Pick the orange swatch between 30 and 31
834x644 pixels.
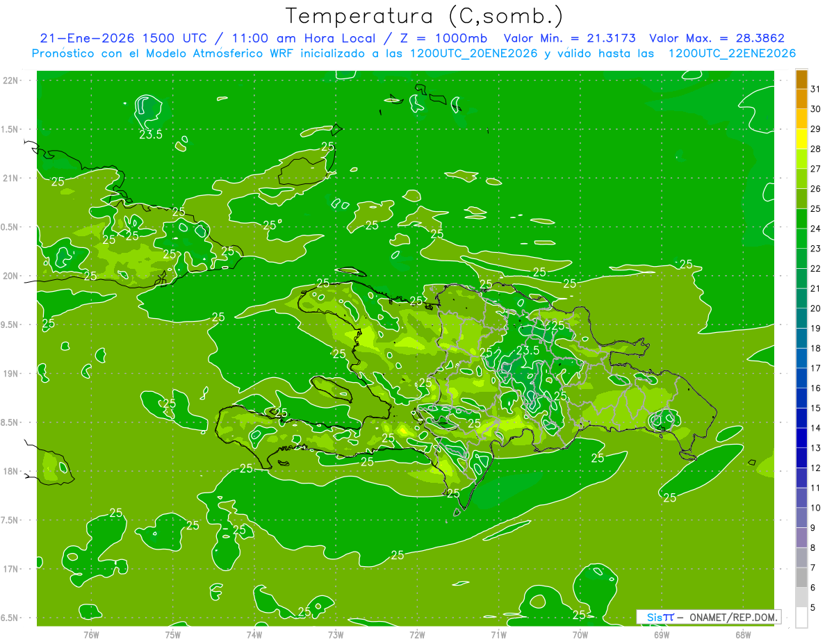801,99
